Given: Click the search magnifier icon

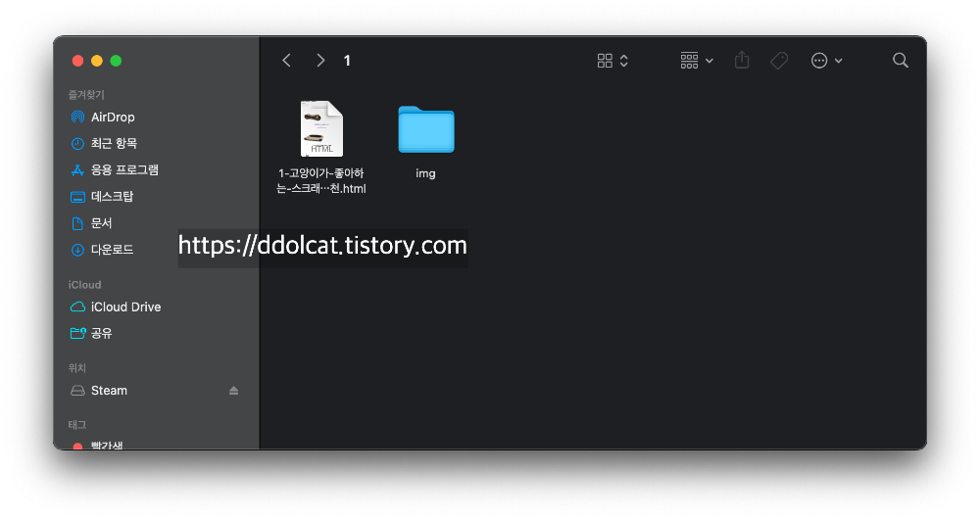Looking at the screenshot, I should click(901, 61).
